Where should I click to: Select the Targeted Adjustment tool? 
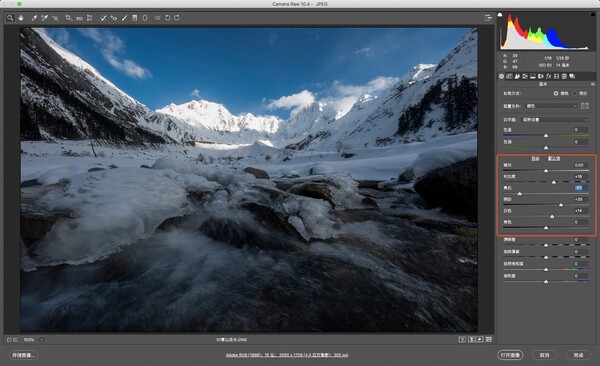point(55,18)
